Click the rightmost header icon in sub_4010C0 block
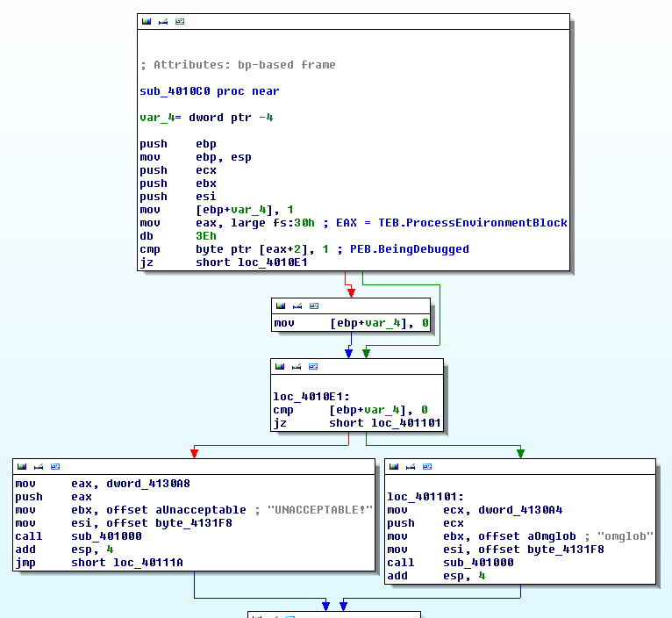The image size is (672, 618). [180, 21]
